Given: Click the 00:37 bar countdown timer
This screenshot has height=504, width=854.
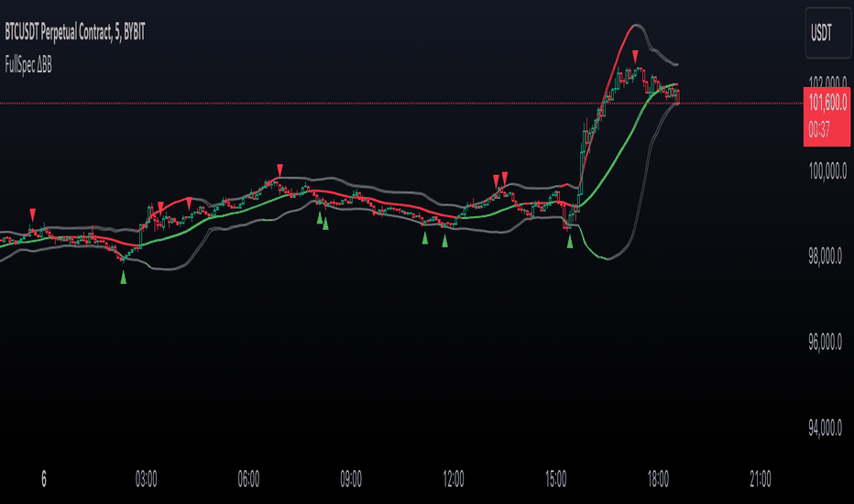Looking at the screenshot, I should pyautogui.click(x=819, y=130).
